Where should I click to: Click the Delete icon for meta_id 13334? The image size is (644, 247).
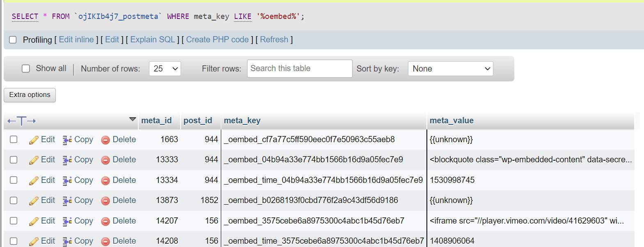pyautogui.click(x=105, y=181)
